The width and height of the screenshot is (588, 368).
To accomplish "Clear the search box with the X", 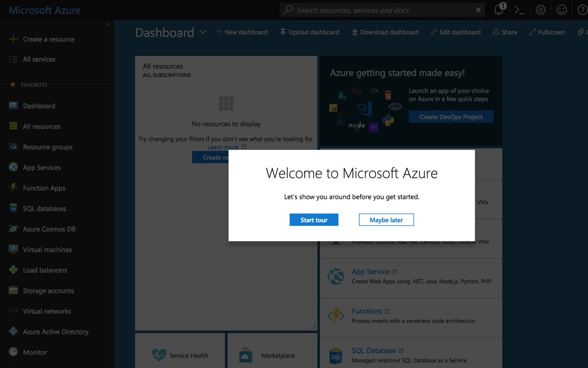I will click(479, 10).
